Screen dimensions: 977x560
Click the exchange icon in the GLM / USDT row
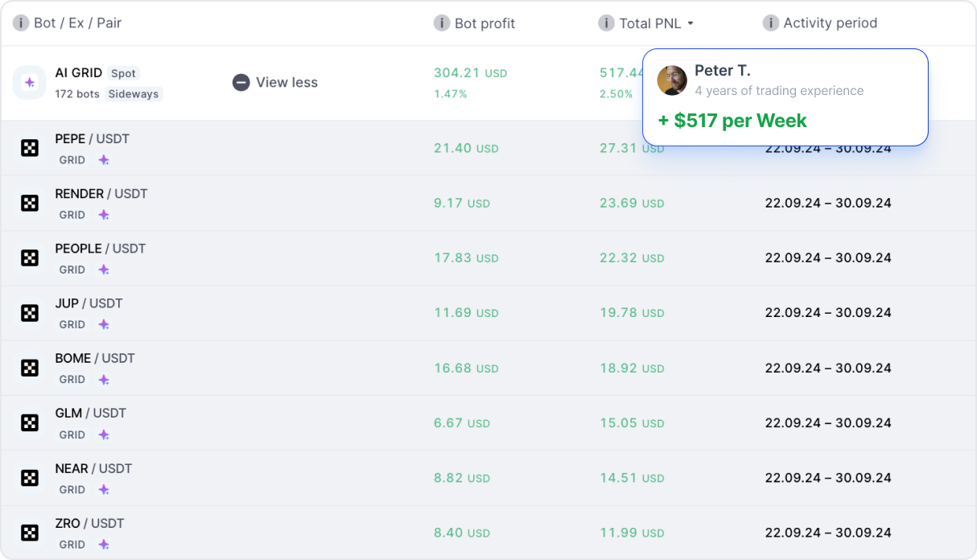click(x=30, y=422)
